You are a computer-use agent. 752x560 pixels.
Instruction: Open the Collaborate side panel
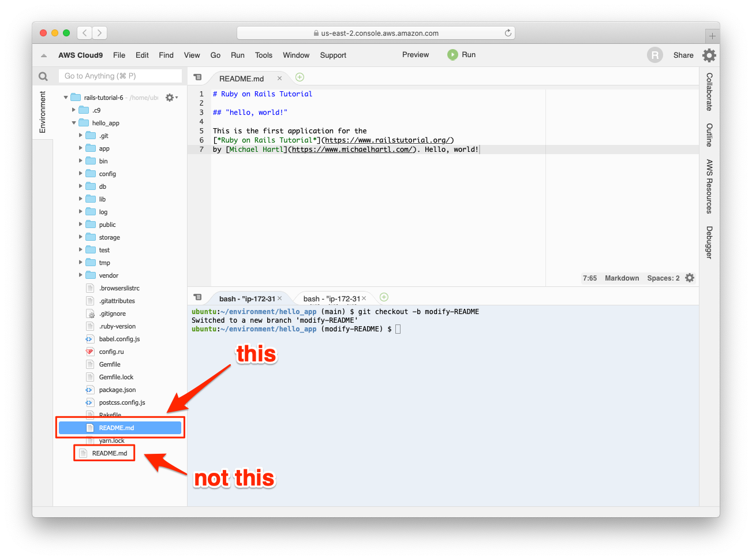tap(709, 92)
